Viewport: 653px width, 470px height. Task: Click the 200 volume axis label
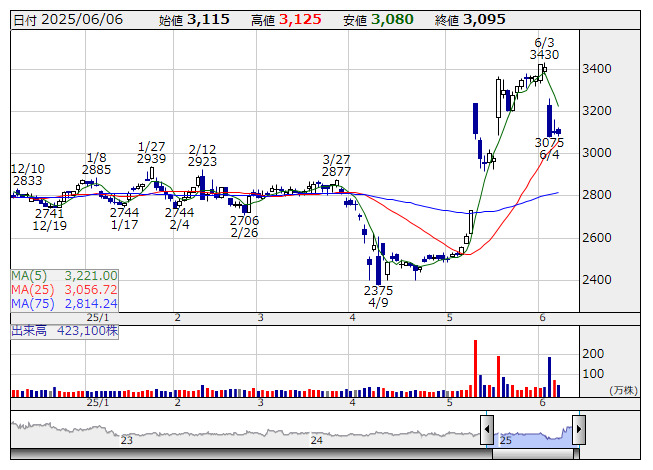click(x=593, y=354)
